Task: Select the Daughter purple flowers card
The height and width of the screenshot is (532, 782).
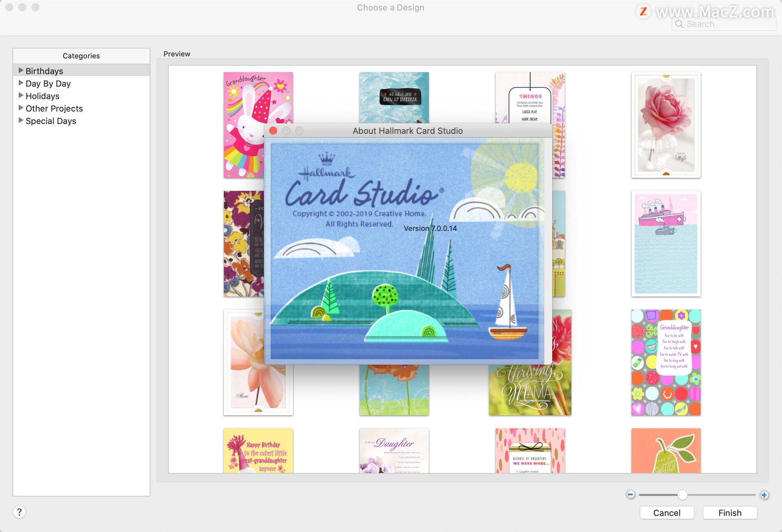Action: tap(394, 450)
